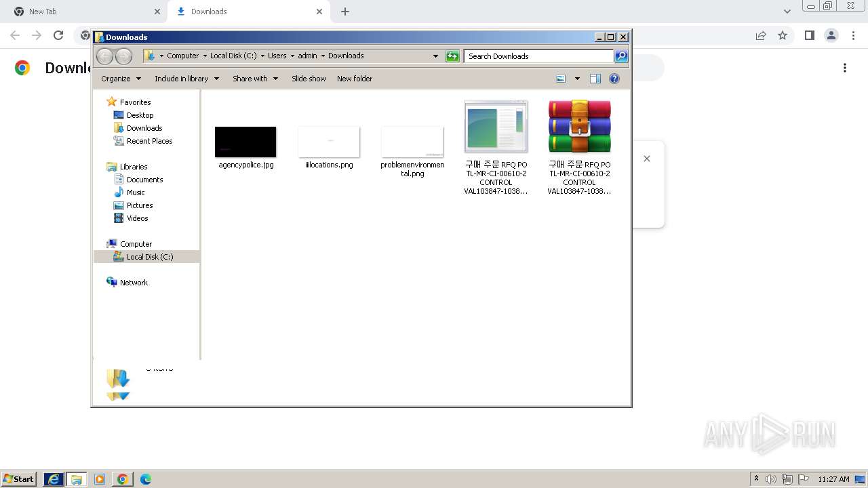The height and width of the screenshot is (488, 868).
Task: Open the Organize menu
Action: coord(121,79)
